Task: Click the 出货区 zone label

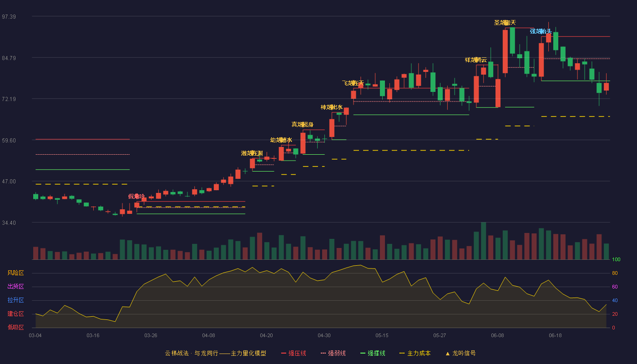Action: pyautogui.click(x=15, y=287)
